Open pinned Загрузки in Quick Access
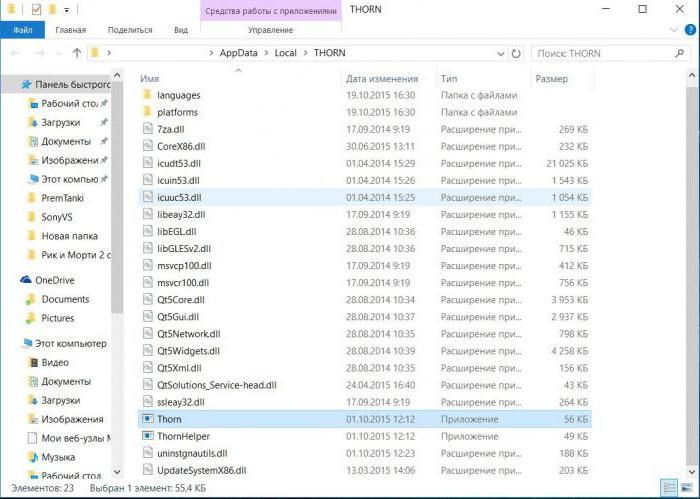Image resolution: width=700 pixels, height=499 pixels. (67, 122)
